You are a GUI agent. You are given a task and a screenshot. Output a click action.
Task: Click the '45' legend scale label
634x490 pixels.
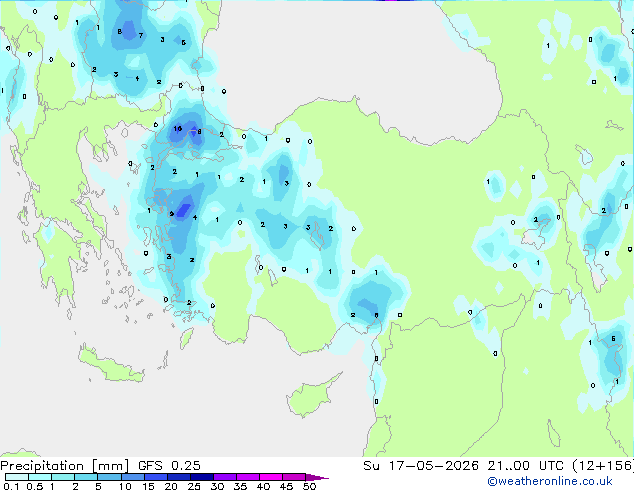[286, 486]
